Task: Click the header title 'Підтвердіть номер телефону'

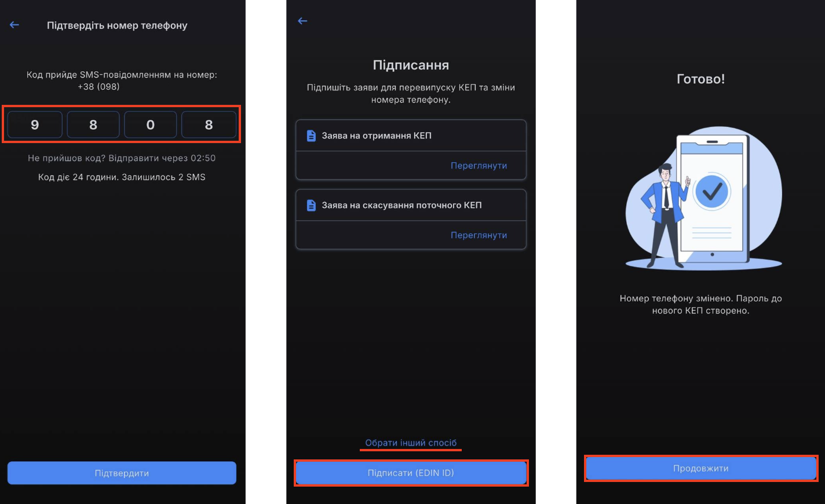Action: click(x=117, y=25)
